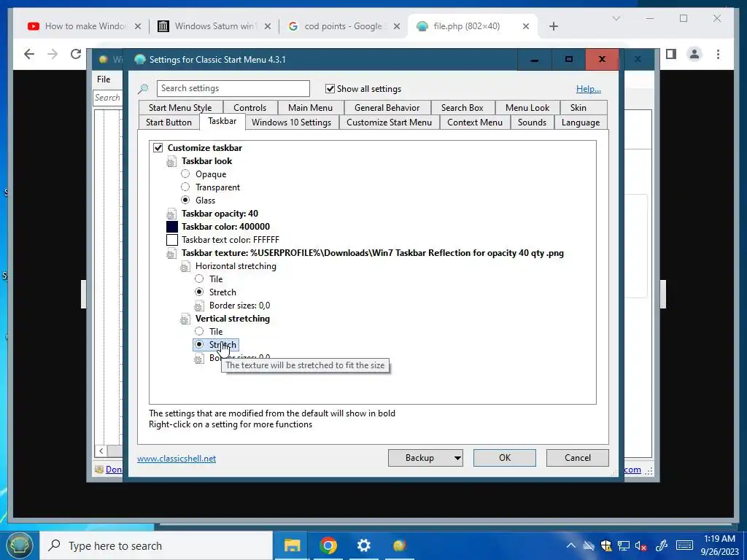
Task: Open Chrome tab search chevron
Action: click(x=616, y=18)
